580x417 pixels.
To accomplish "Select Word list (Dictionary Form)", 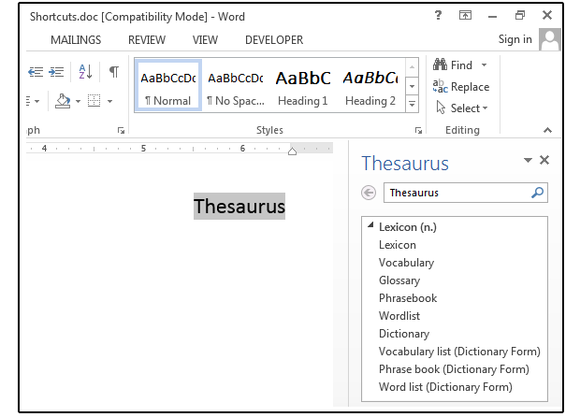I will 445,387.
